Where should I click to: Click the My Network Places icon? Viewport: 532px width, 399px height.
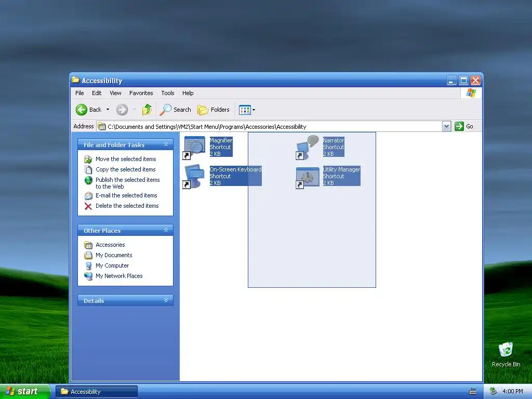click(x=88, y=276)
